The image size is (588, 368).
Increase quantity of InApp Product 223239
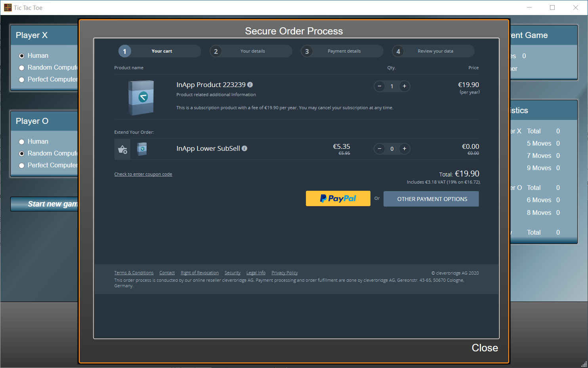click(x=405, y=86)
